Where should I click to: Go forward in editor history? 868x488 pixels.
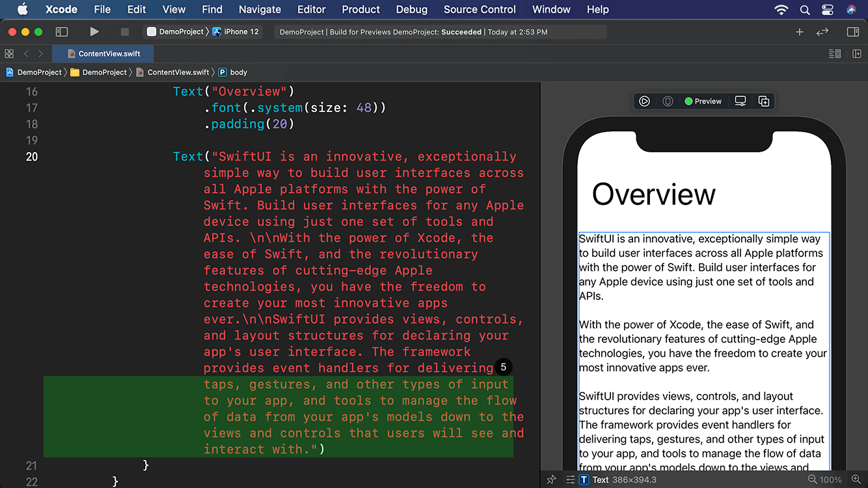(x=40, y=54)
